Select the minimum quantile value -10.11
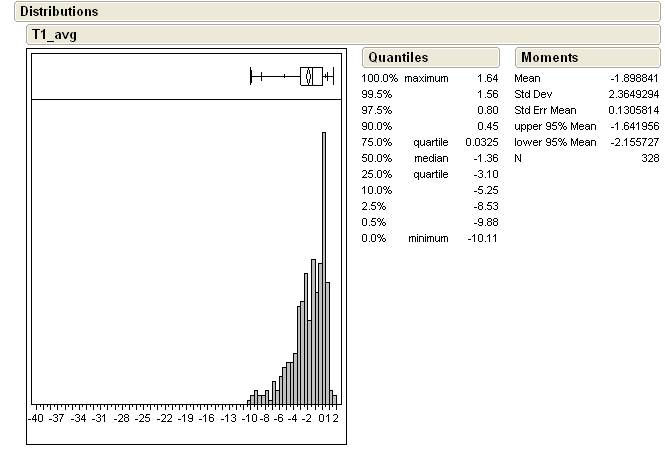The image size is (665, 452). [x=482, y=238]
